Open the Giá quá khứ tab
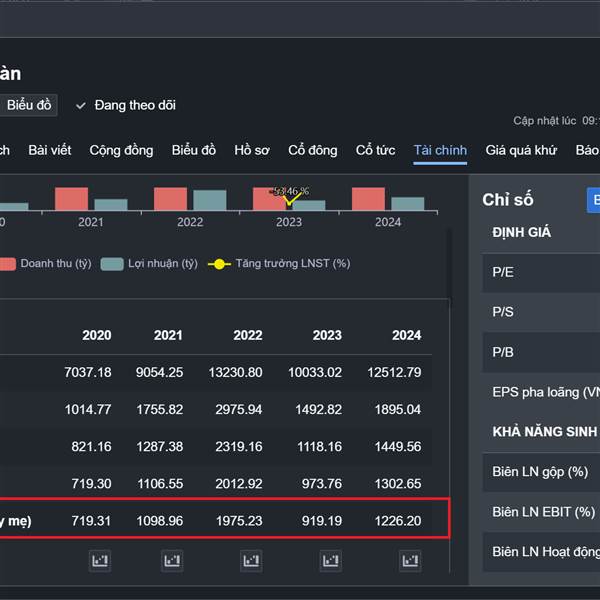 coord(521,150)
